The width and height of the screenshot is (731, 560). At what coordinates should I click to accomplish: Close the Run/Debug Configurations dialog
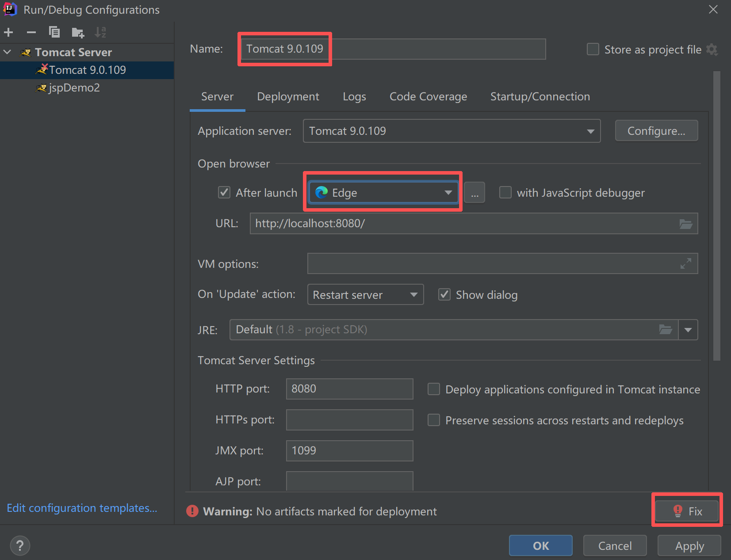713,9
